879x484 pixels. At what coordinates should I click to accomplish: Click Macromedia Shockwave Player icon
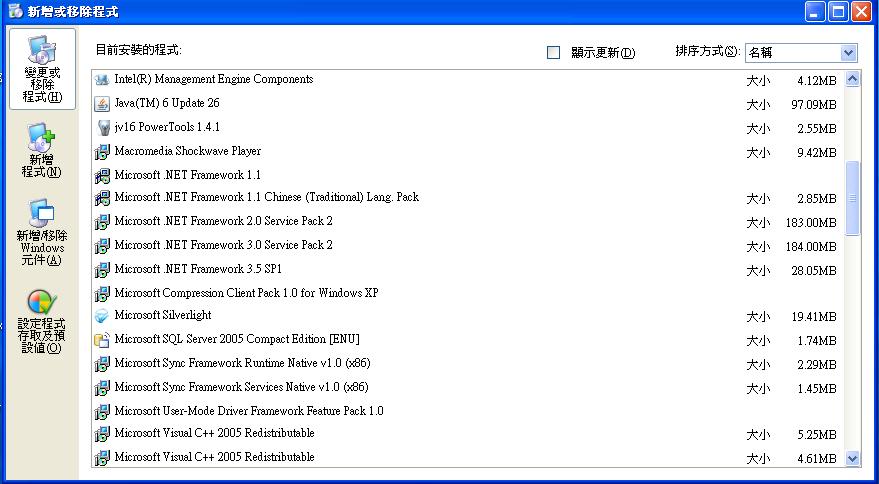(102, 151)
